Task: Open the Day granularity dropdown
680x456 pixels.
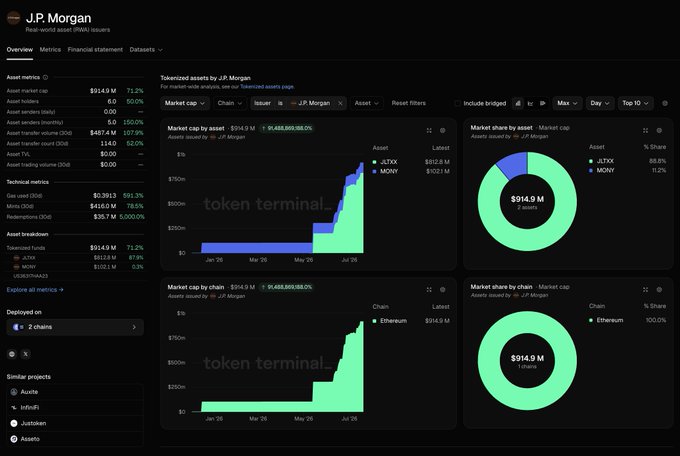Action: (600, 103)
